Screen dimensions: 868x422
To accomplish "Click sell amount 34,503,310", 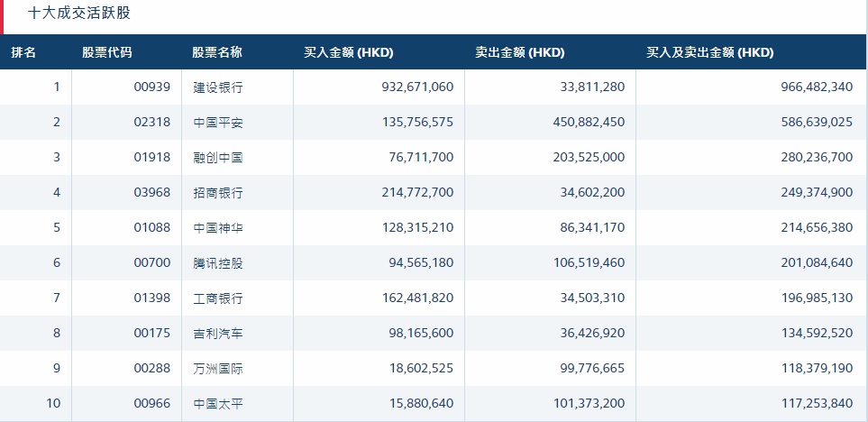I will [x=594, y=298].
